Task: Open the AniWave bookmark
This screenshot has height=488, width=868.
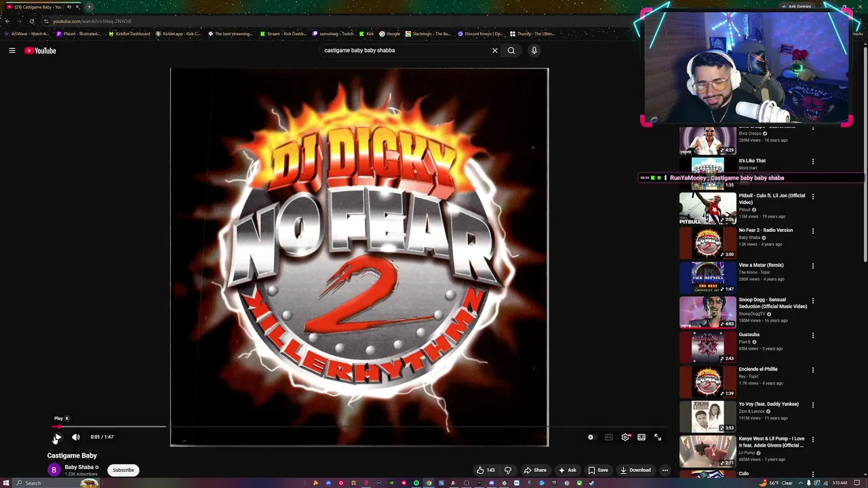Action: (26, 34)
